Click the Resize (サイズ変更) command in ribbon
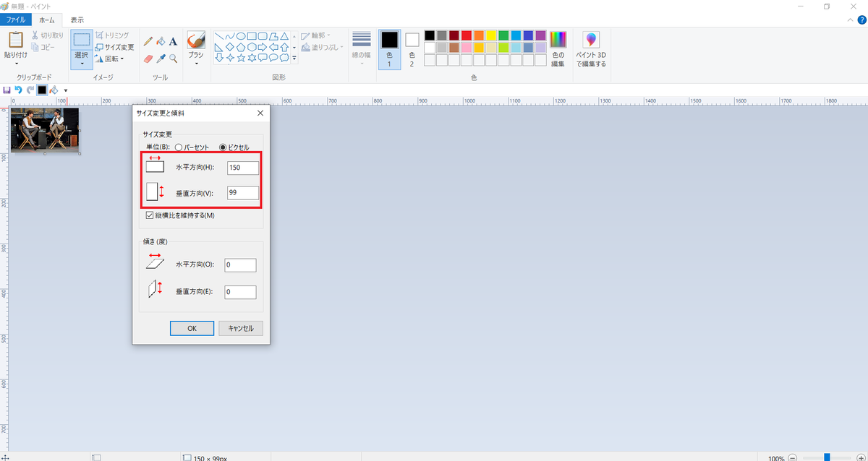Viewport: 868px width, 461px height. (x=114, y=47)
